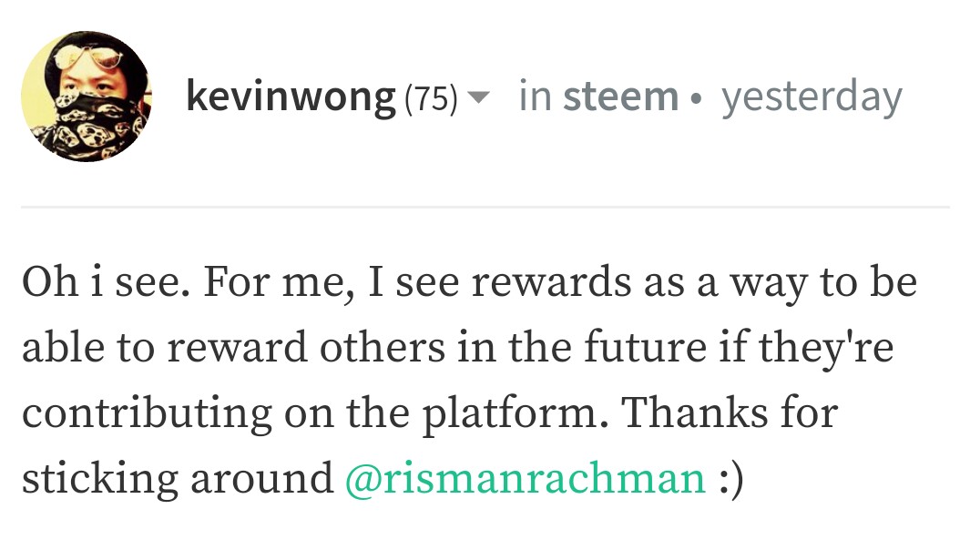This screenshot has width=970, height=560.
Task: Open the @rismanrachman mention link
Action: (526, 478)
